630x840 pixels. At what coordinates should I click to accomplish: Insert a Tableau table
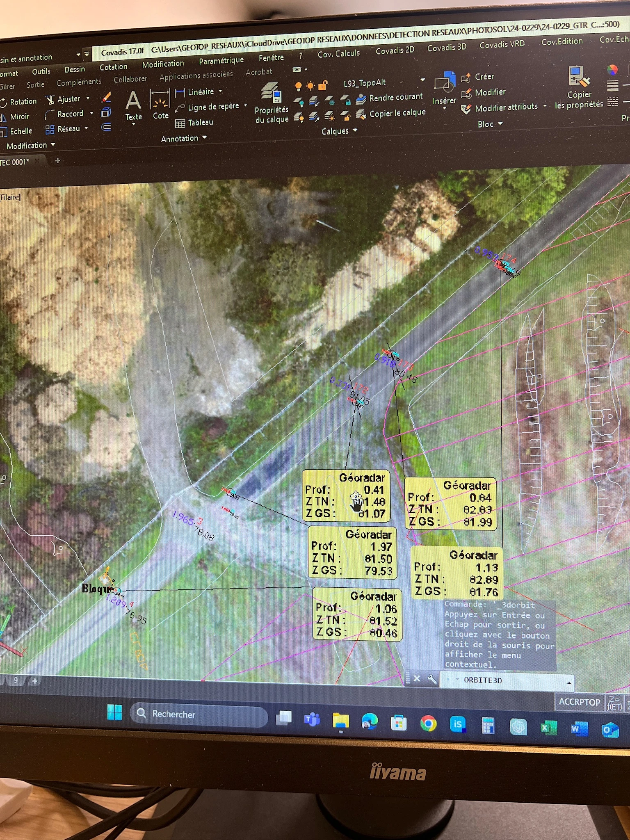pyautogui.click(x=194, y=123)
